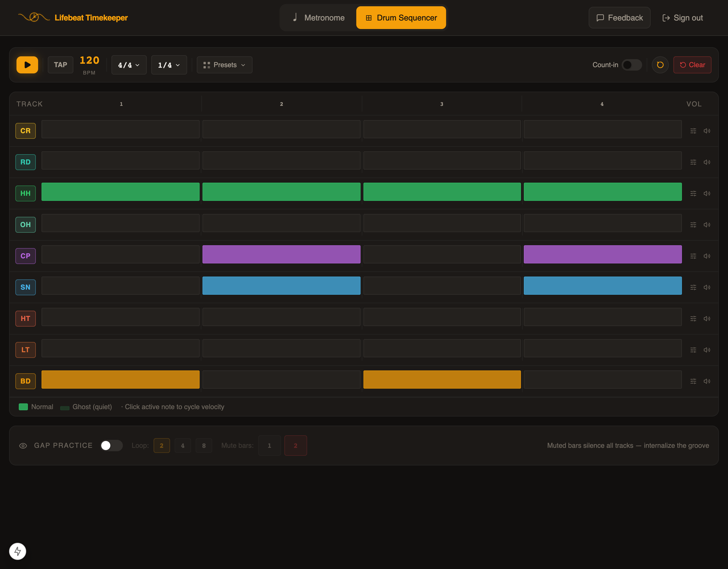
Task: Expand the Presets menu
Action: click(x=224, y=65)
